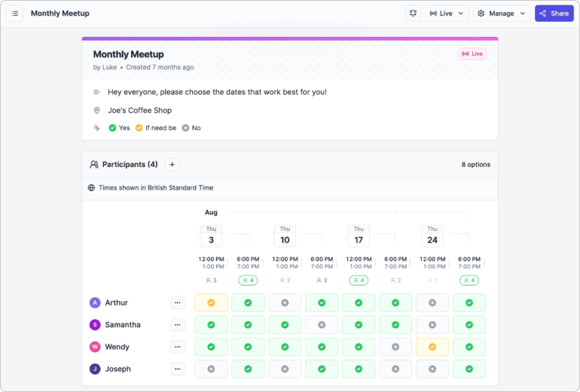Click the notifications bell icon
580x392 pixels.
point(412,14)
